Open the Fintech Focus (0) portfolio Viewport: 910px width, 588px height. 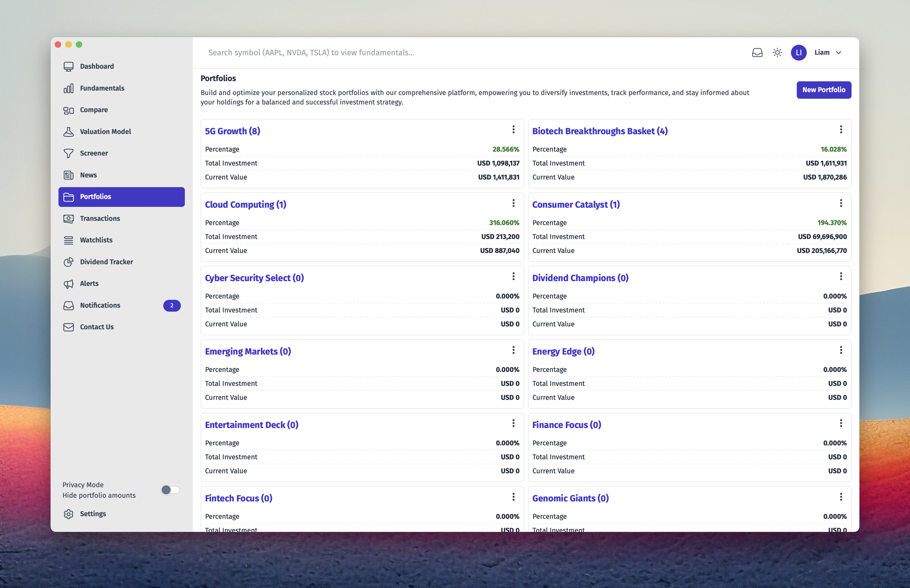(239, 498)
